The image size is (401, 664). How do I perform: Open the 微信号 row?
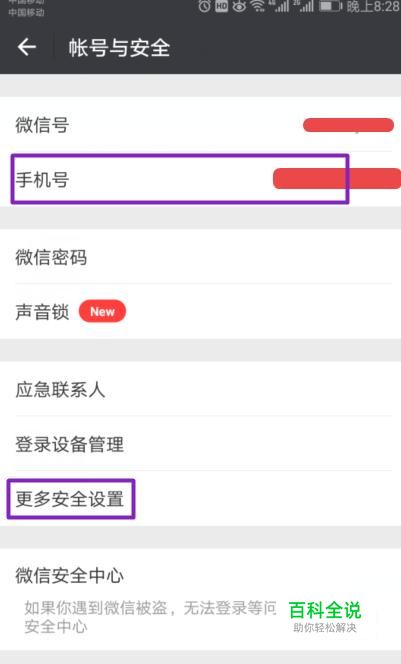[200, 124]
